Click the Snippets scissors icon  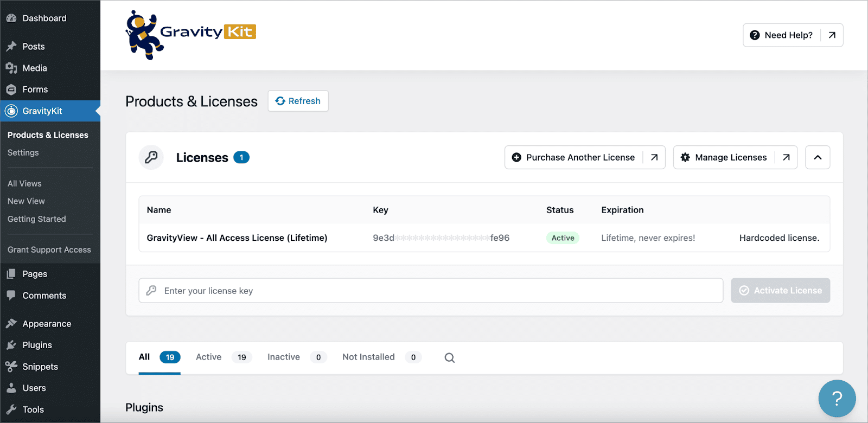11,367
